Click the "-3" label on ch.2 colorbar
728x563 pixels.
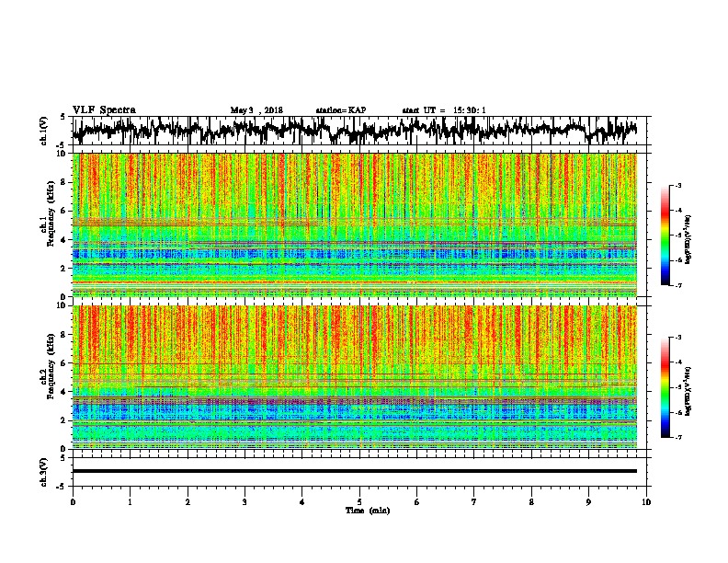(677, 338)
